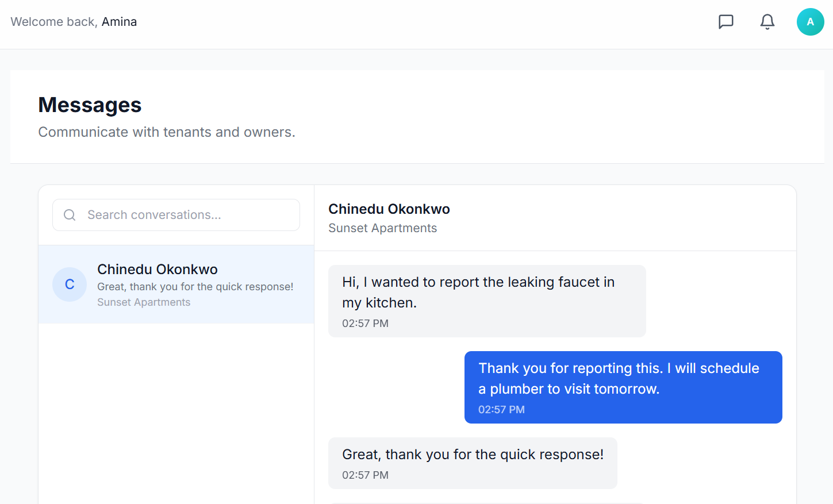The width and height of the screenshot is (833, 504).
Task: Click 'Sunset Apartments' under chat header
Action: [x=383, y=228]
